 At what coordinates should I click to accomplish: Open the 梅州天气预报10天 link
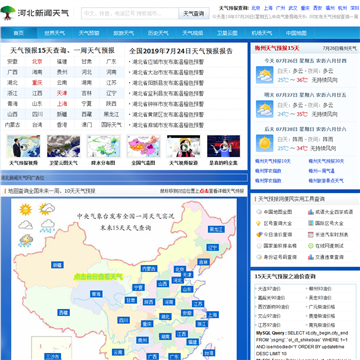tap(273, 161)
